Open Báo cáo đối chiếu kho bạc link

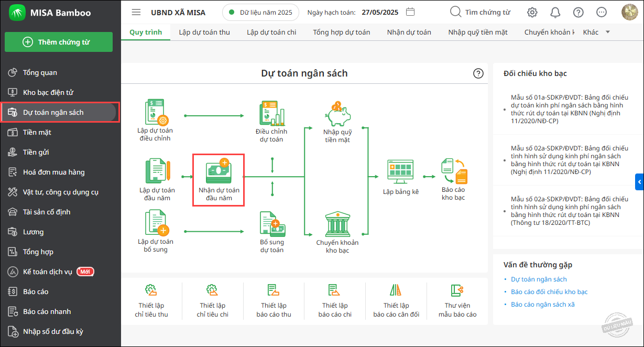[549, 292]
